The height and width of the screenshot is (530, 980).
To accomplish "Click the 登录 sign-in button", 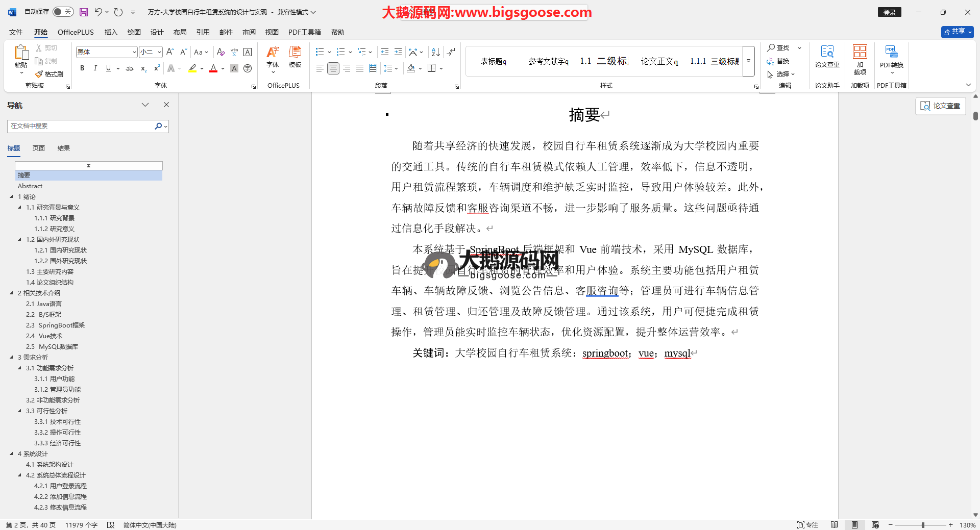I will [x=889, y=12].
